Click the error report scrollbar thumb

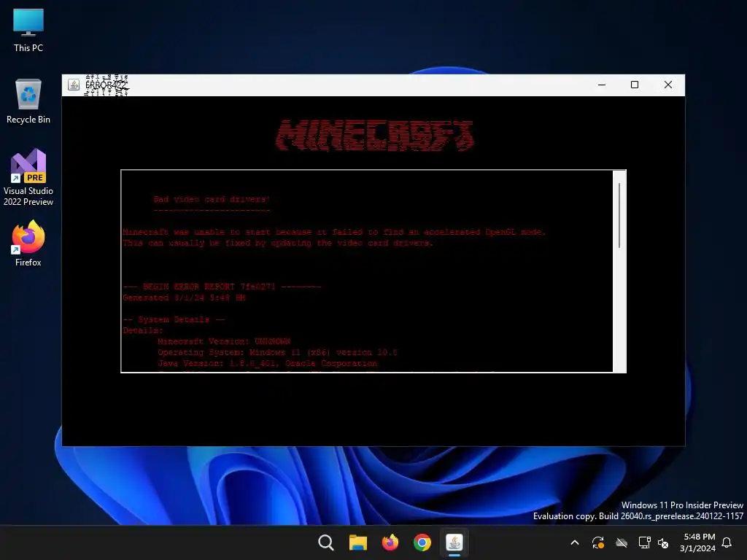pyautogui.click(x=619, y=215)
